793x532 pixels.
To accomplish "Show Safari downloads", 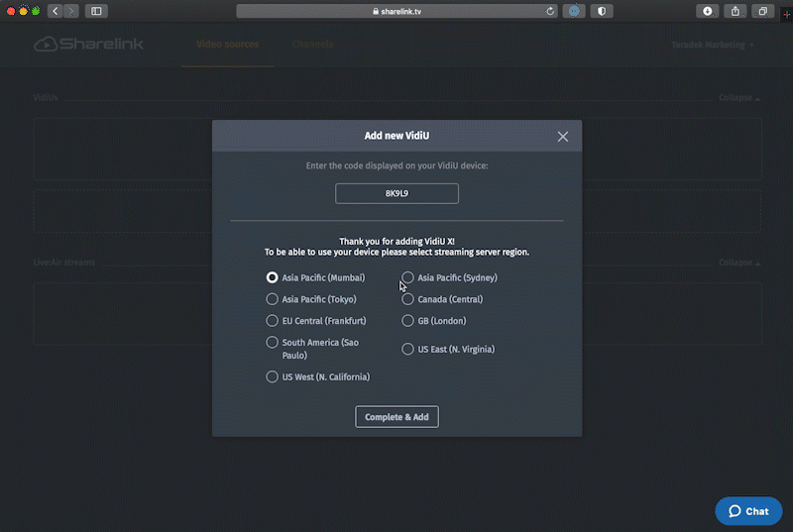I will [708, 11].
